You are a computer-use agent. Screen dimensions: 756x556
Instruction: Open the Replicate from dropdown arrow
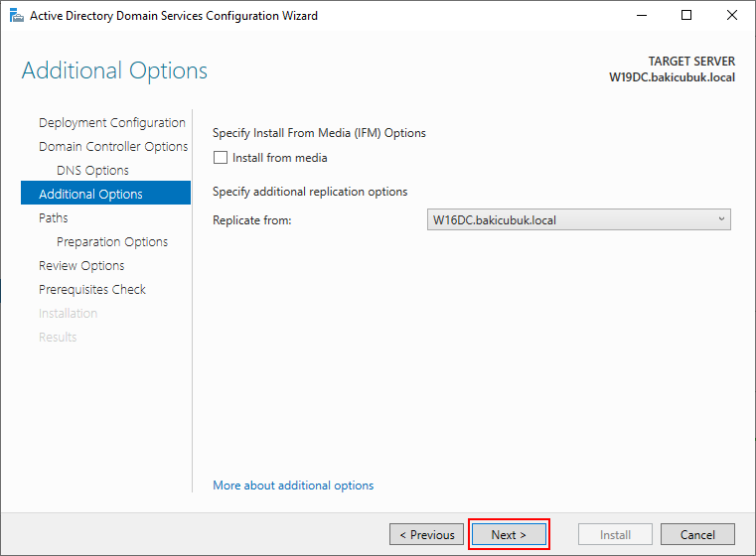(721, 219)
